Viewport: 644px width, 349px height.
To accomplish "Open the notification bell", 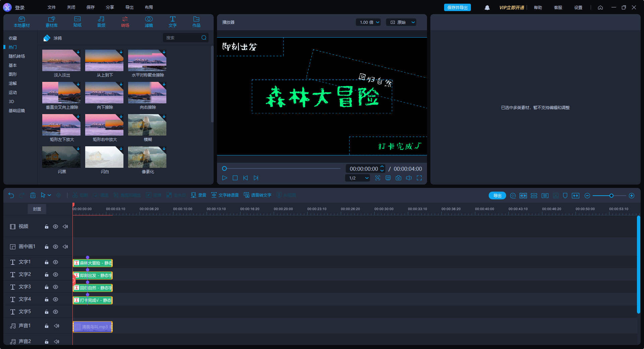I will point(487,8).
